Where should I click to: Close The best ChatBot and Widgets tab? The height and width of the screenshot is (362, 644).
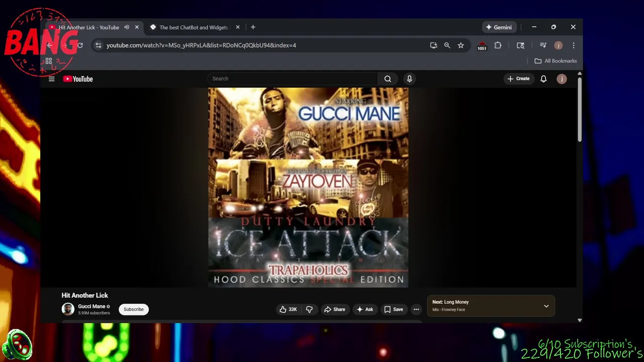pyautogui.click(x=237, y=27)
